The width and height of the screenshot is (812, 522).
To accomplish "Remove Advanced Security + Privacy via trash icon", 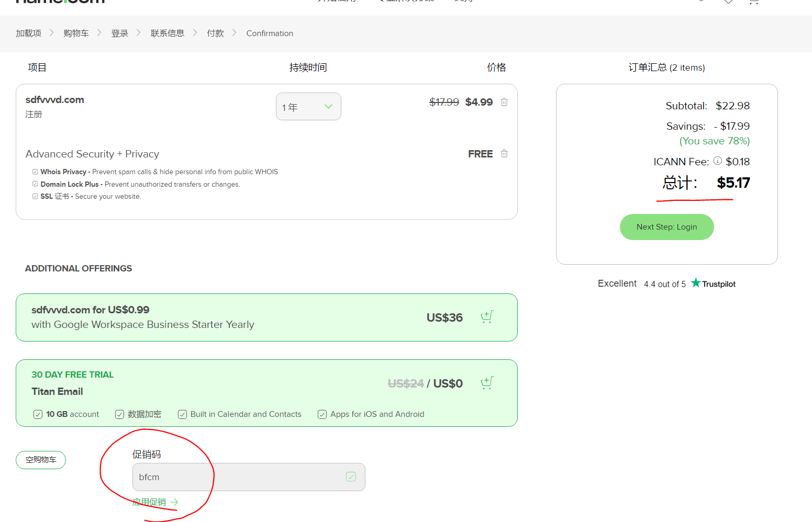I will click(x=504, y=153).
